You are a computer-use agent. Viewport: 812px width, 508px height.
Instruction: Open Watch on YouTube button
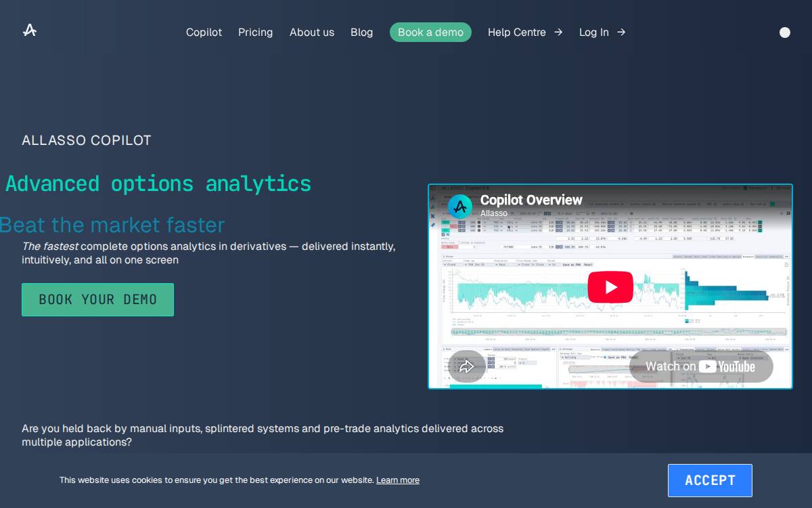(701, 366)
